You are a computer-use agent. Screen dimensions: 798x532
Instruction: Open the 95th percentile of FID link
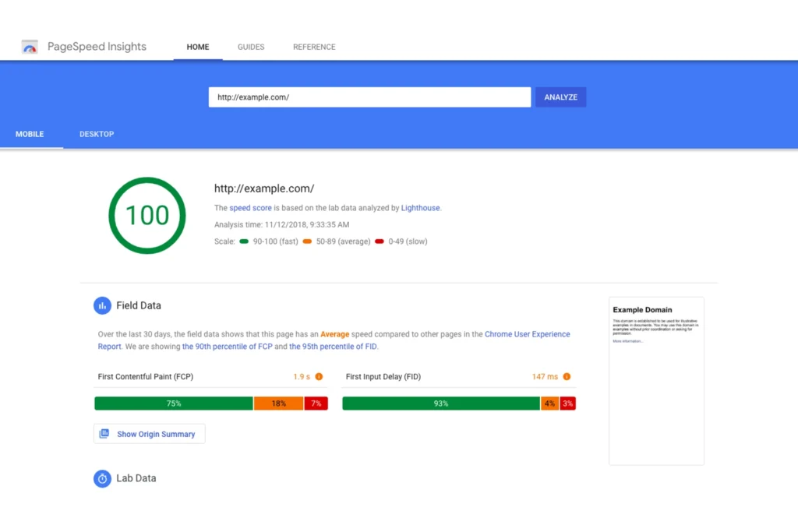(x=334, y=347)
